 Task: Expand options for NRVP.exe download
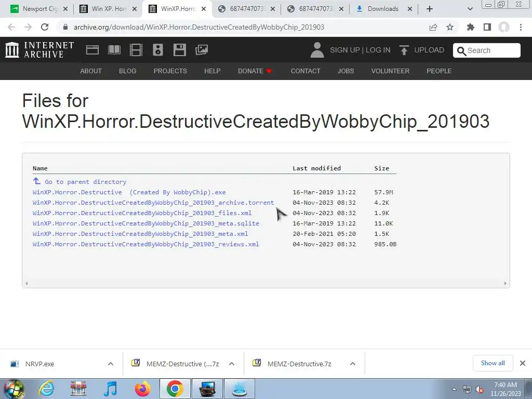tap(111, 364)
